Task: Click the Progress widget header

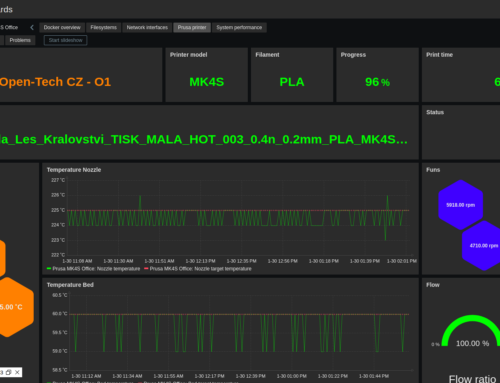Action: [x=353, y=55]
